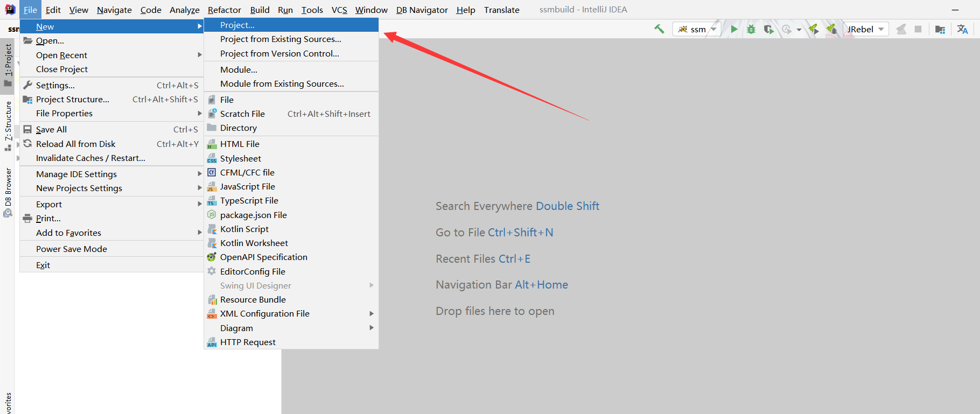Open the Refactor menu
This screenshot has height=414, width=980.
pyautogui.click(x=225, y=10)
